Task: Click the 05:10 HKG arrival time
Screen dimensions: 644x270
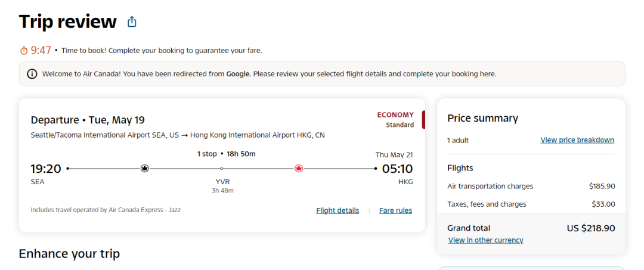Action: [397, 169]
